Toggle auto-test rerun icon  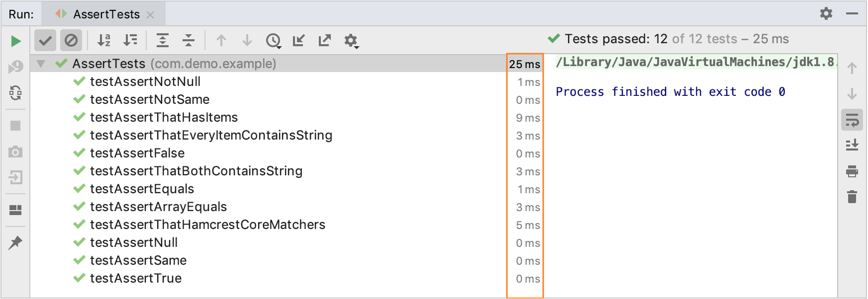pos(16,92)
